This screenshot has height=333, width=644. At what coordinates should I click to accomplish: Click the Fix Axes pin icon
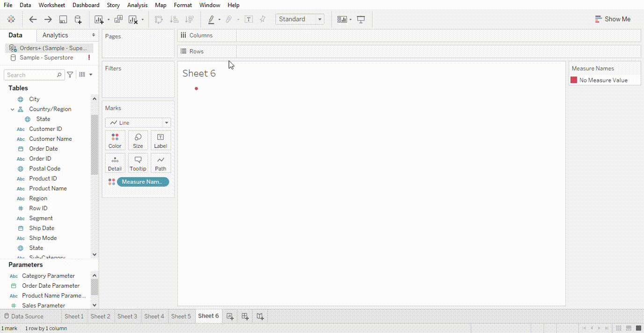click(x=263, y=19)
